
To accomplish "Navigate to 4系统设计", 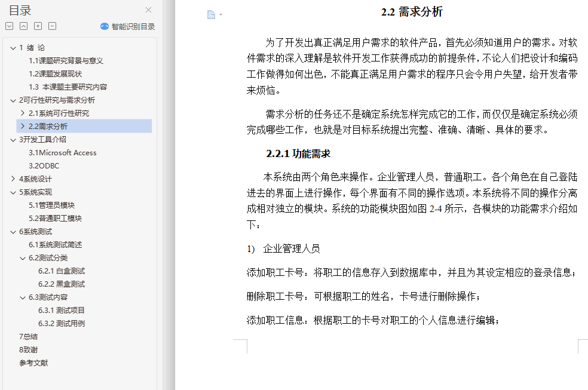I will [36, 179].
